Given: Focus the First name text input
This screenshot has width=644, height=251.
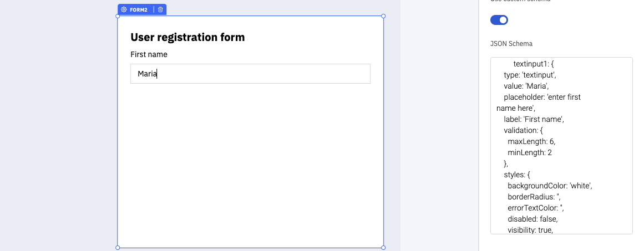Looking at the screenshot, I should coord(250,74).
